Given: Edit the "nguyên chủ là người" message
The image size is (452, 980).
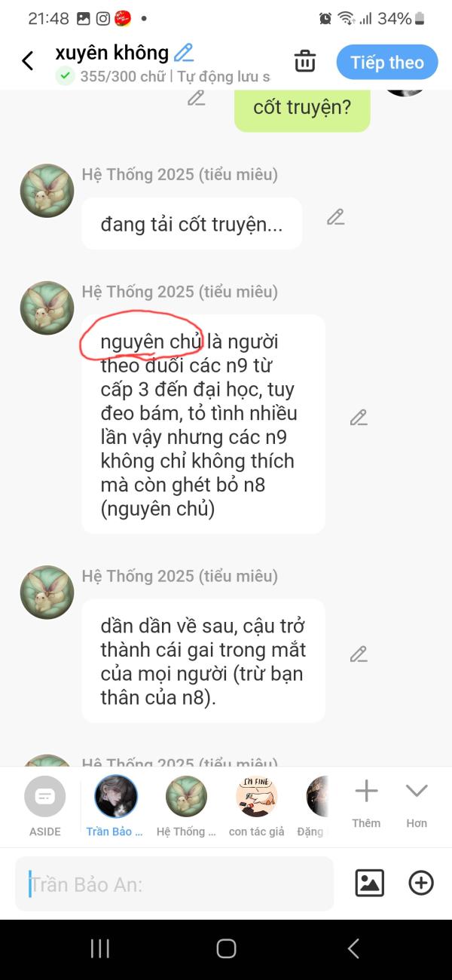Looking at the screenshot, I should pyautogui.click(x=359, y=418).
